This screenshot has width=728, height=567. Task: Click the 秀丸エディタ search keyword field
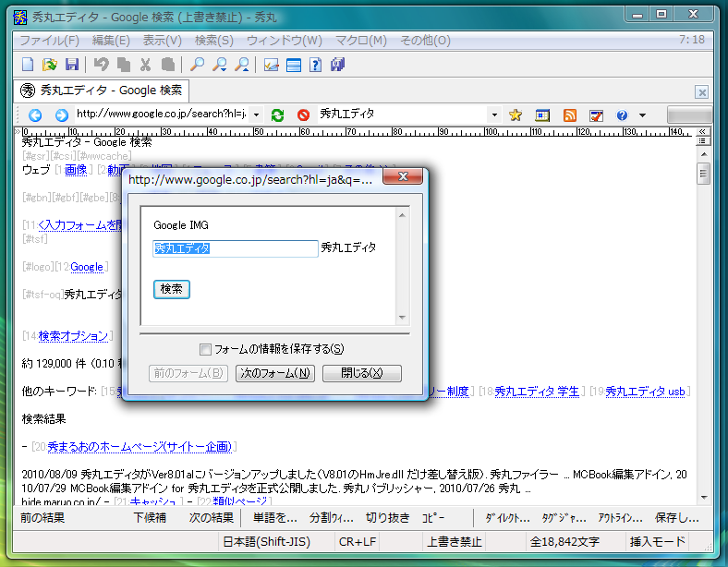(403, 115)
